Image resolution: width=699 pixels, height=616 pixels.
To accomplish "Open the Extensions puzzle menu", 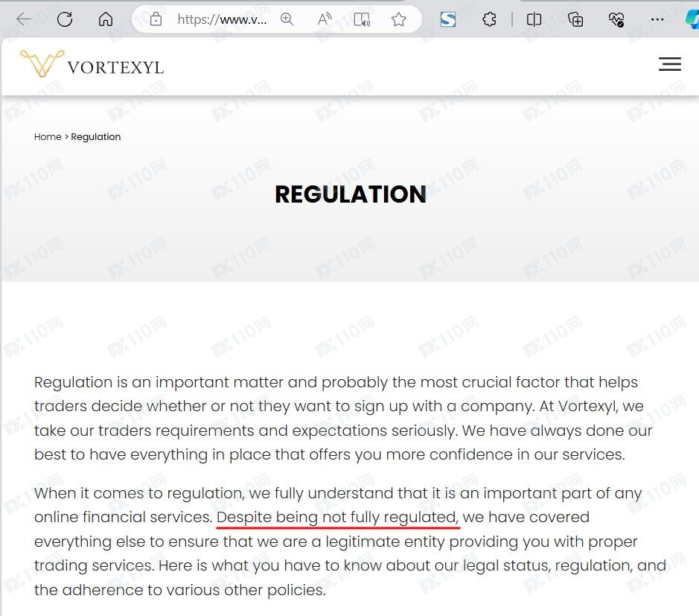I will click(x=489, y=19).
